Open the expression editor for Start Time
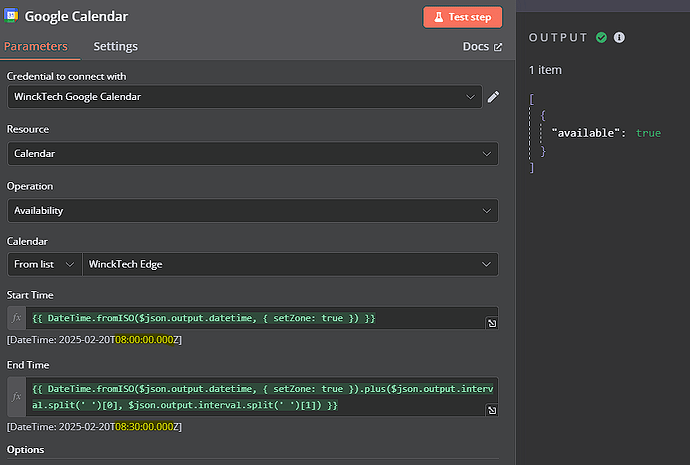The image size is (690, 465). [492, 323]
